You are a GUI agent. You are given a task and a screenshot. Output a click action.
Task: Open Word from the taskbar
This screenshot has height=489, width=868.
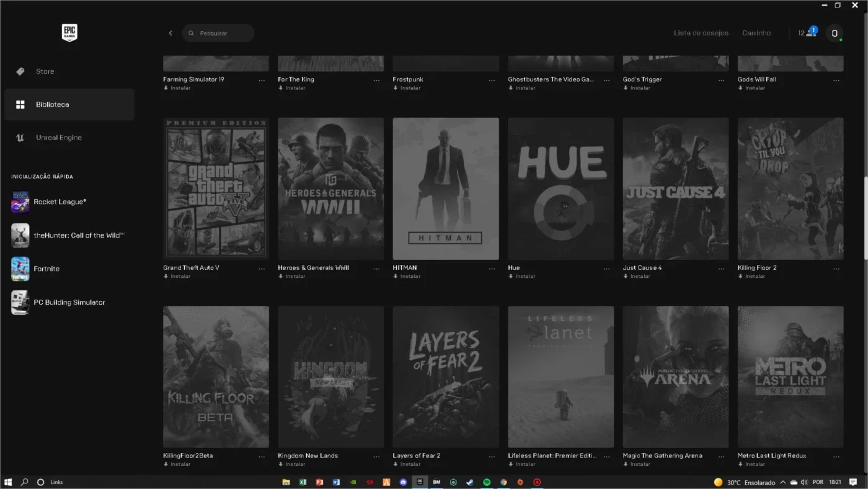(336, 482)
